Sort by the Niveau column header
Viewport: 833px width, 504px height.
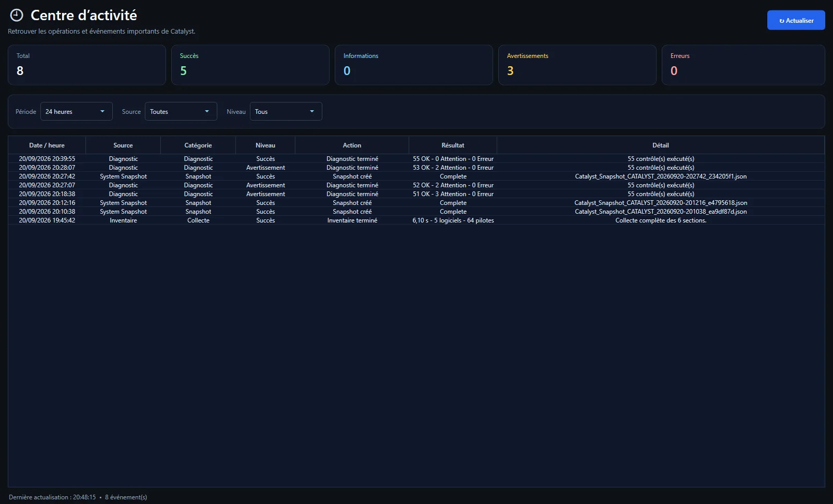pos(265,145)
